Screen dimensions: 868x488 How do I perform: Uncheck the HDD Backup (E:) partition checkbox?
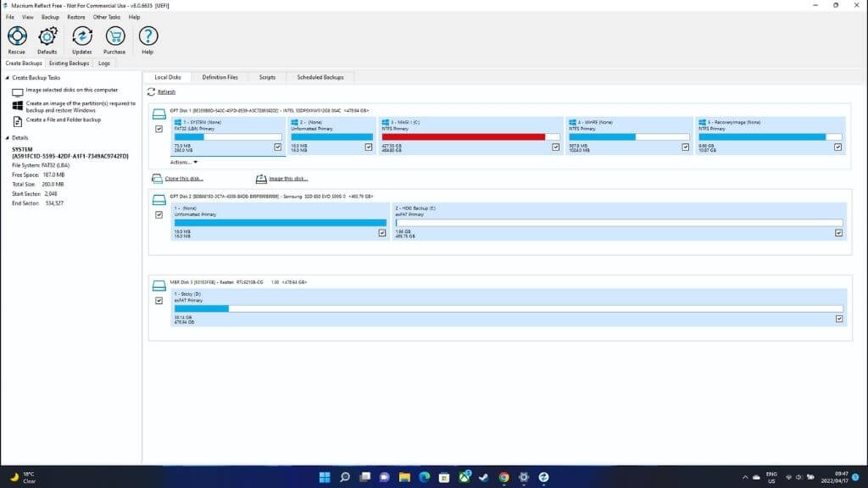click(839, 233)
